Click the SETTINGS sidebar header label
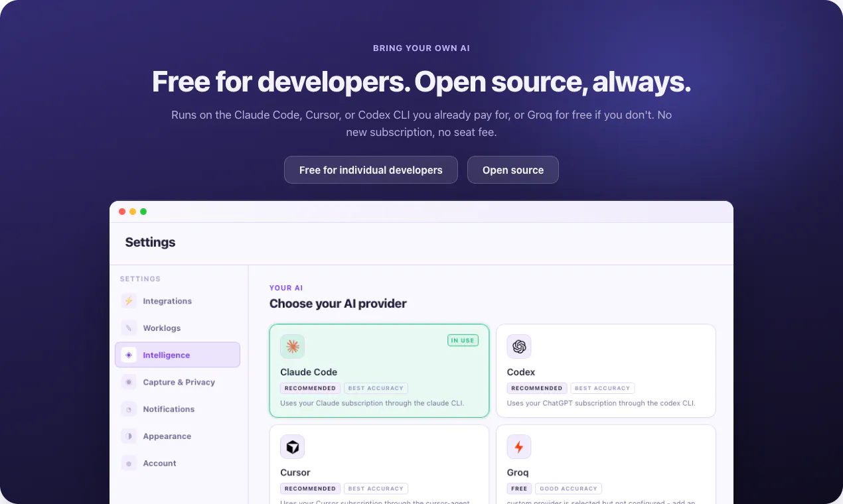The height and width of the screenshot is (504, 843). click(x=140, y=279)
